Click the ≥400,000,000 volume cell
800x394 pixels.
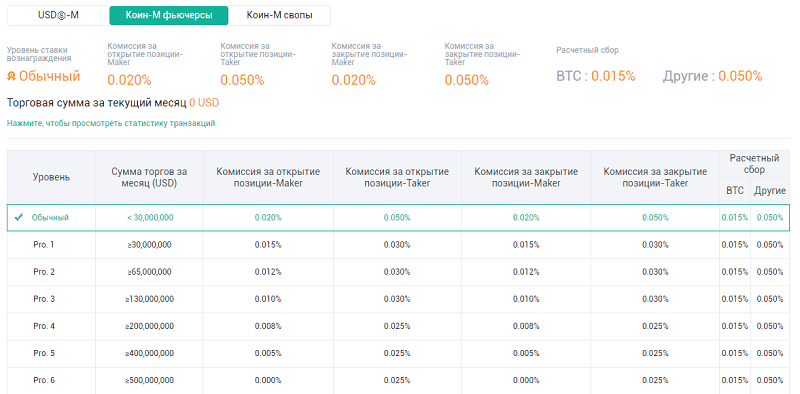coord(149,353)
